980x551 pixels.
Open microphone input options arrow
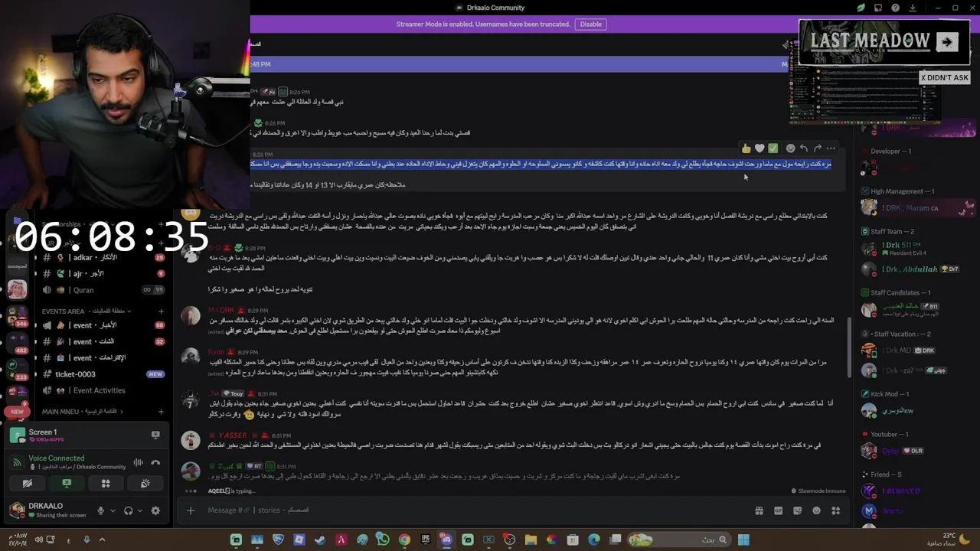(113, 510)
